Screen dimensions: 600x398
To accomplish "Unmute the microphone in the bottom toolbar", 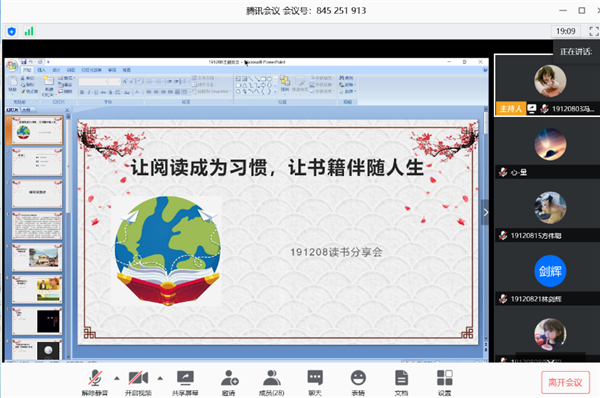I will (x=95, y=382).
